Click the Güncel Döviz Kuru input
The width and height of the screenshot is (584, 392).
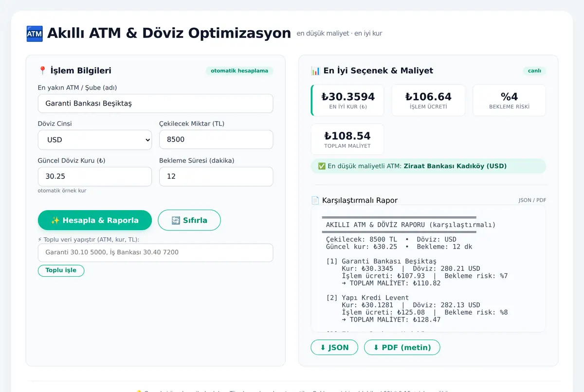tap(95, 177)
